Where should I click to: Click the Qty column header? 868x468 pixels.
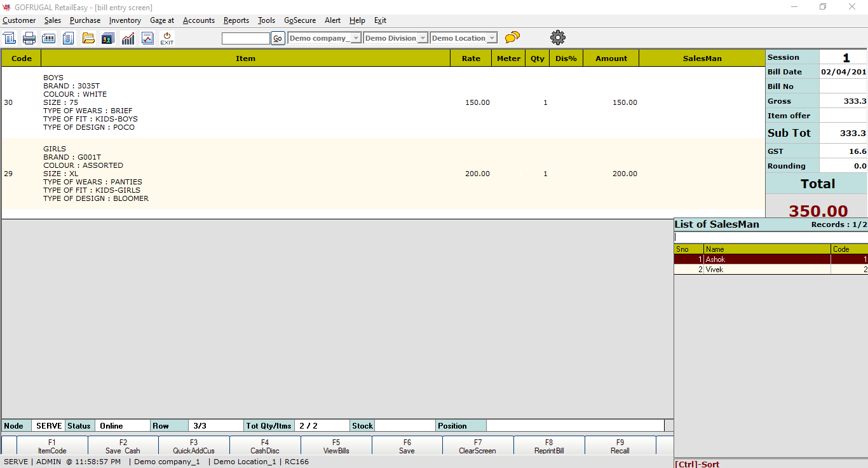(538, 59)
